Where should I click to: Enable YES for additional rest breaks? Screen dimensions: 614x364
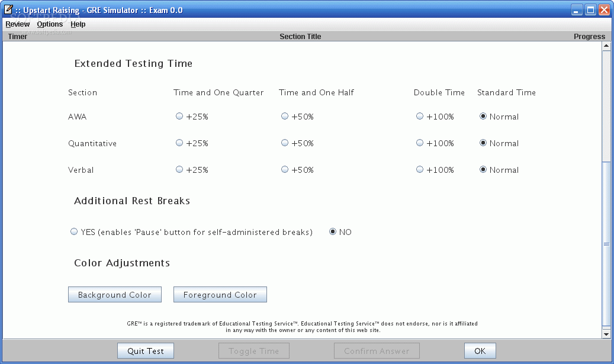click(74, 232)
